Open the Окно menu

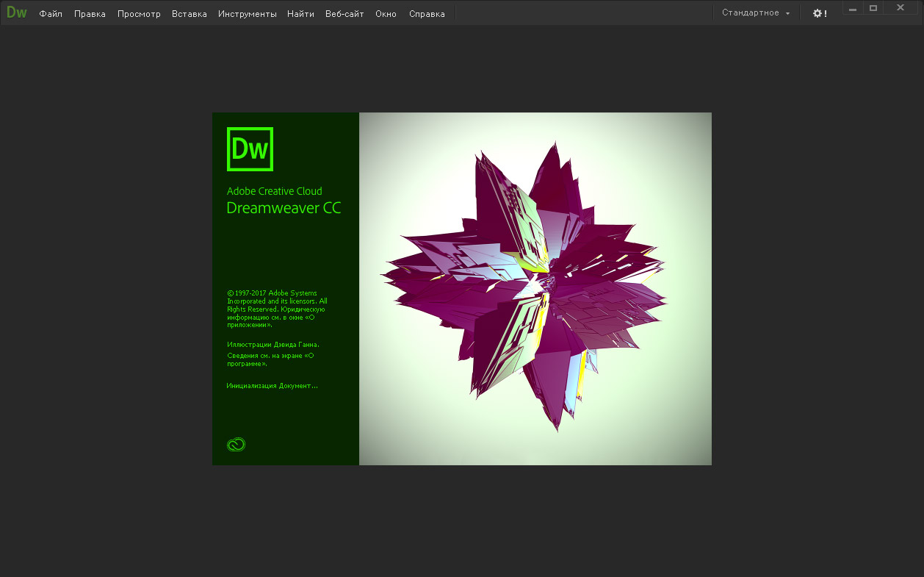(386, 14)
